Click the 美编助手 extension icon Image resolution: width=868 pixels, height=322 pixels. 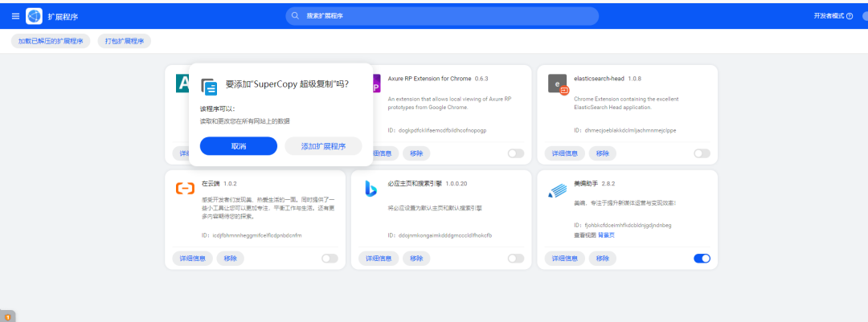tap(558, 190)
